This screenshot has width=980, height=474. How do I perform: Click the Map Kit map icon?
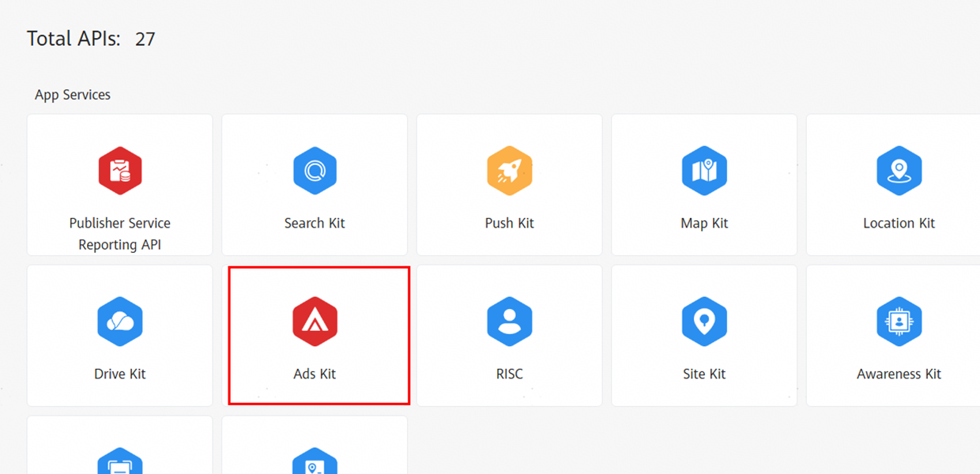704,171
